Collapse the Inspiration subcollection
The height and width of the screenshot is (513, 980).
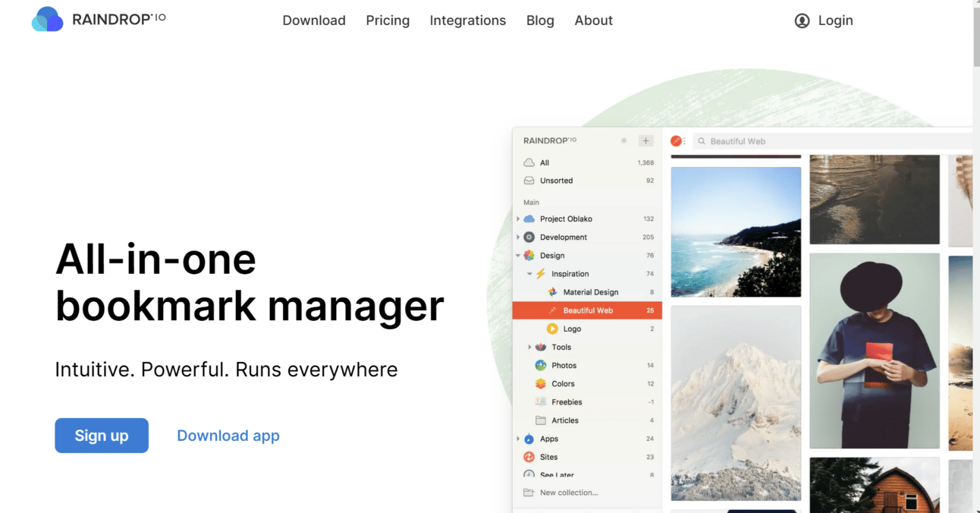[x=529, y=274]
